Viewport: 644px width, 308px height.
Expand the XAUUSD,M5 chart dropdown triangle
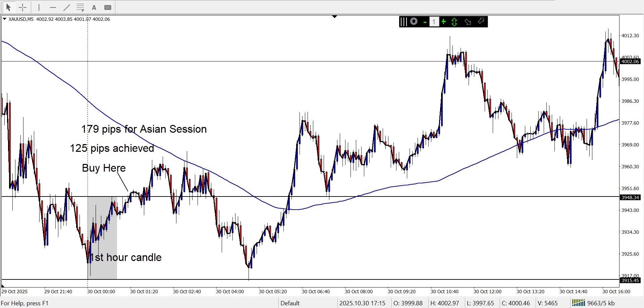(4, 19)
